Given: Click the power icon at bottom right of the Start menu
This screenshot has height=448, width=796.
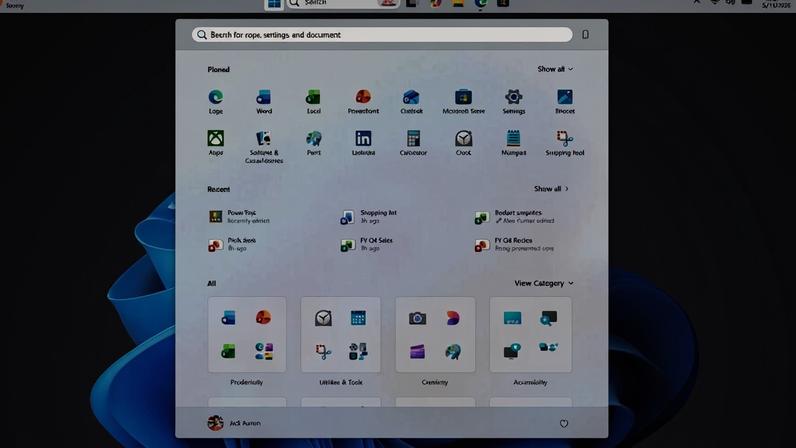Looking at the screenshot, I should tap(563, 423).
